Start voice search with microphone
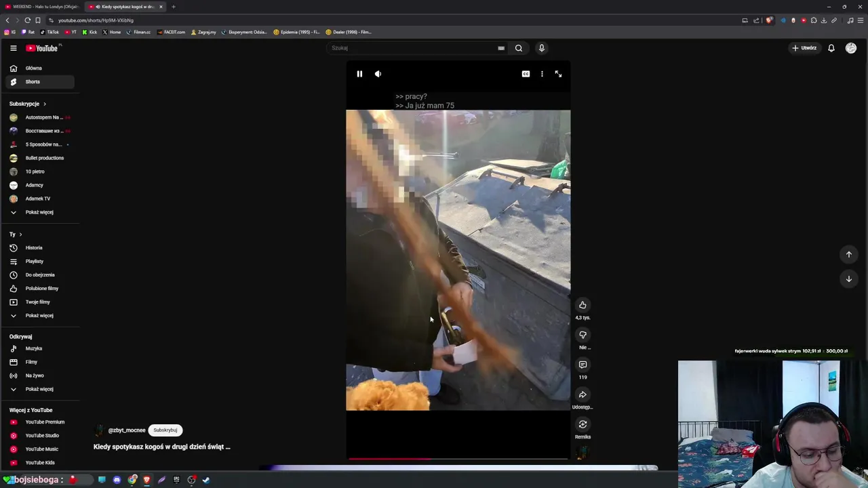This screenshot has height=488, width=868. point(541,48)
